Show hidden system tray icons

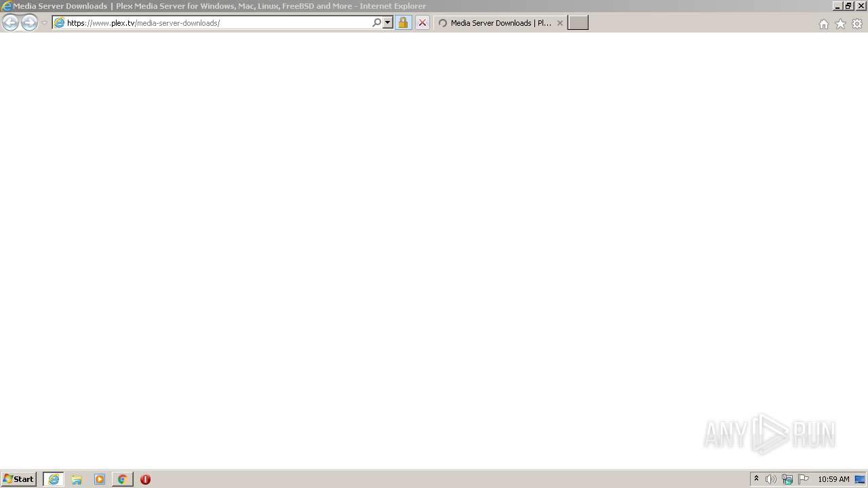756,479
